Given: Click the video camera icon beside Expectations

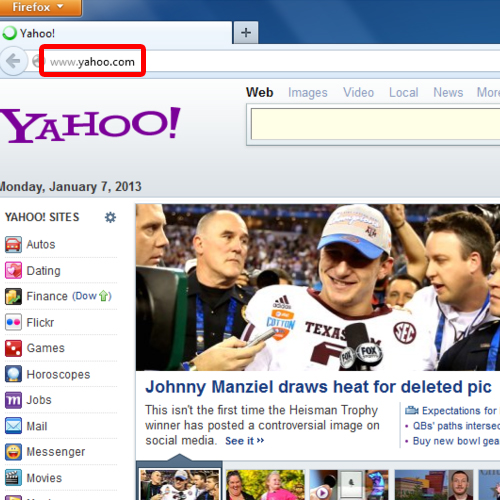Looking at the screenshot, I should [x=412, y=410].
